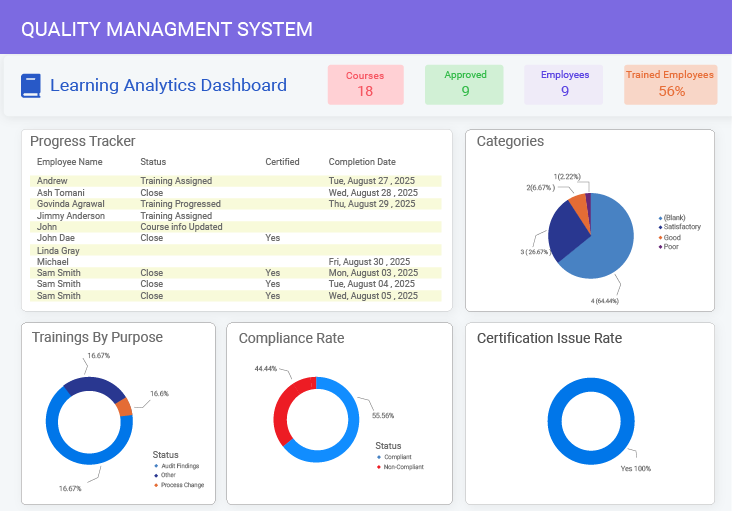The width and height of the screenshot is (732, 511).
Task: Select the Satisfactory legend entry in Categories
Action: tap(680, 227)
